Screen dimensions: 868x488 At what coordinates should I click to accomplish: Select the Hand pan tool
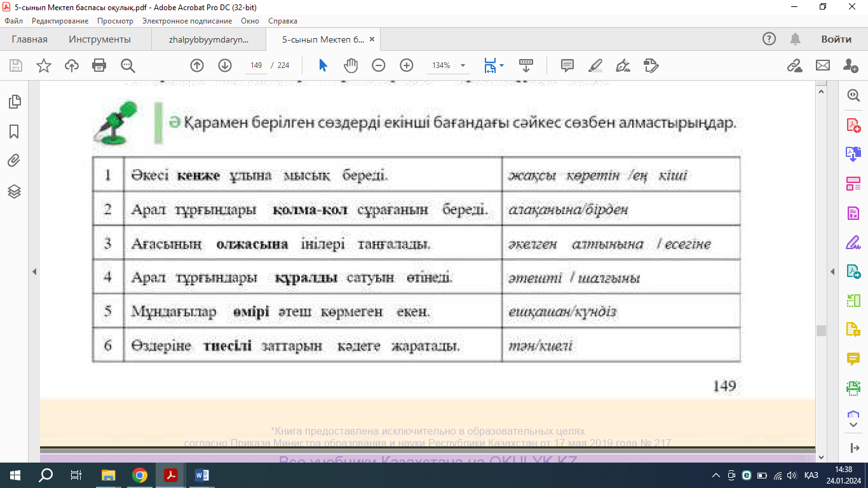[x=351, y=65]
